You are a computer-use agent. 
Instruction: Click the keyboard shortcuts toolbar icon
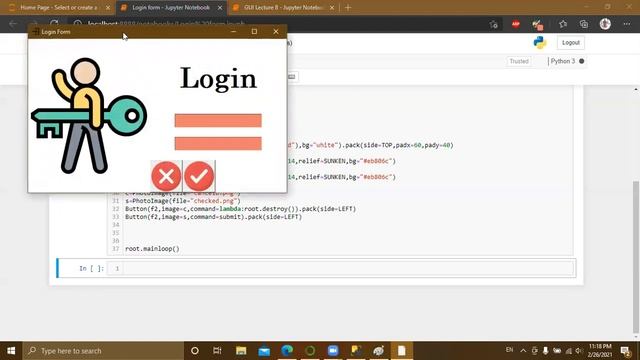(x=292, y=76)
